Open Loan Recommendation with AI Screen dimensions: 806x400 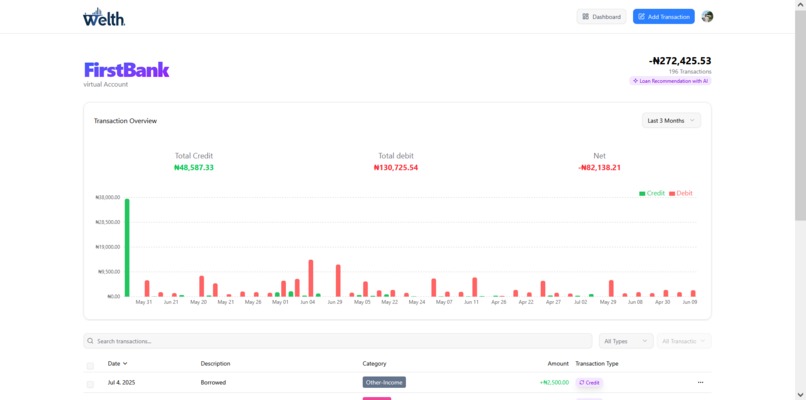(x=670, y=81)
